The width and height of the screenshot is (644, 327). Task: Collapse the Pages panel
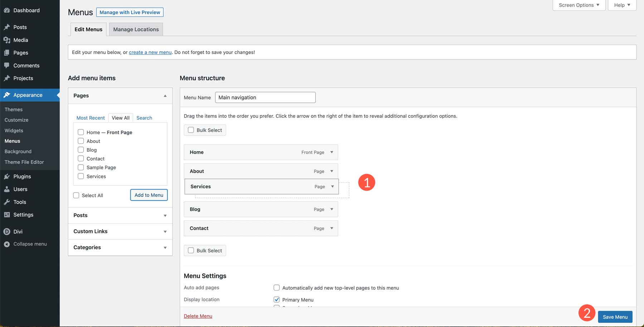pyautogui.click(x=165, y=96)
